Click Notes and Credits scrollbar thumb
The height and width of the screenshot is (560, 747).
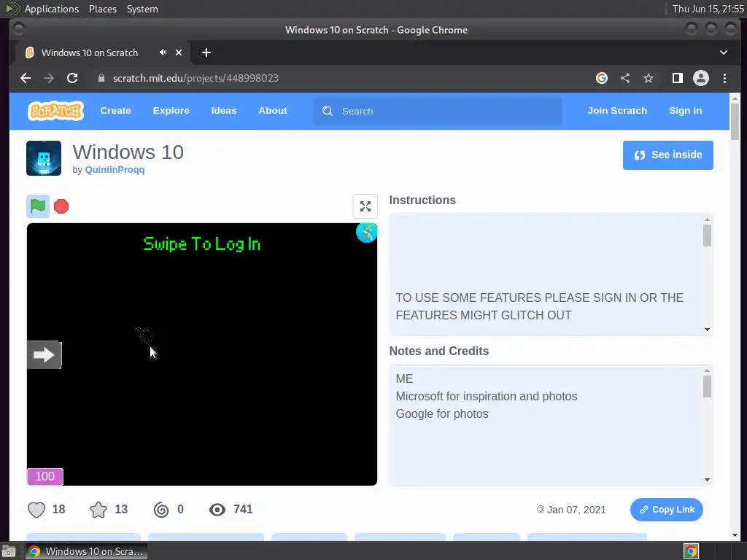pos(707,386)
